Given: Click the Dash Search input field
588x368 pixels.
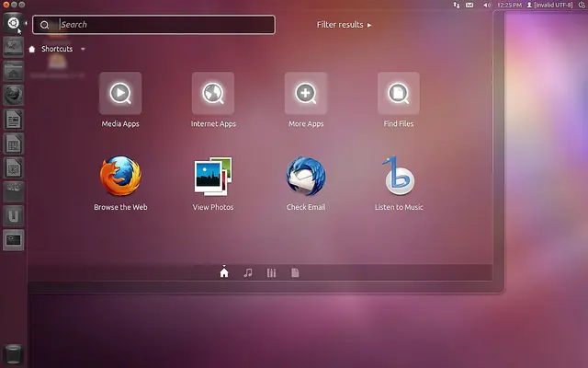Looking at the screenshot, I should [153, 25].
